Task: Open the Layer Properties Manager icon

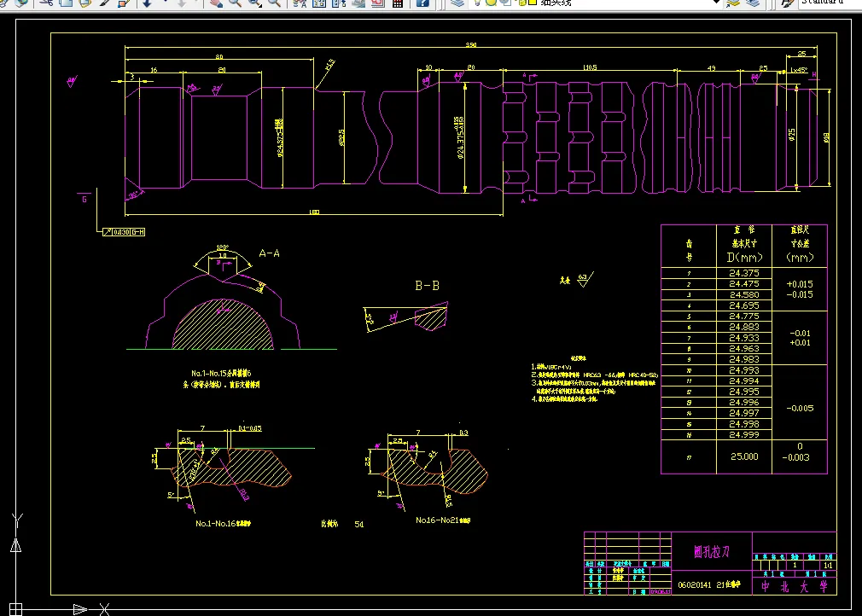Action: point(457,3)
